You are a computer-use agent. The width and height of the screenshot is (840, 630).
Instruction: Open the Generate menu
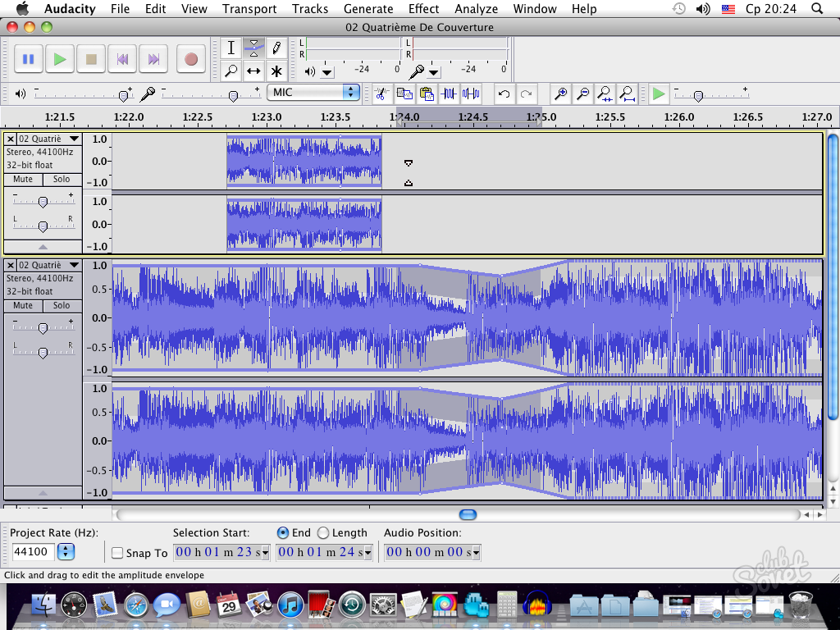point(368,8)
